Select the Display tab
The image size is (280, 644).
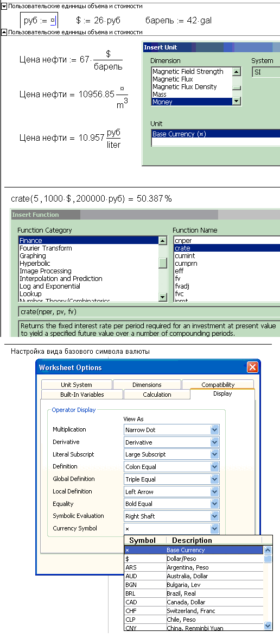click(222, 393)
